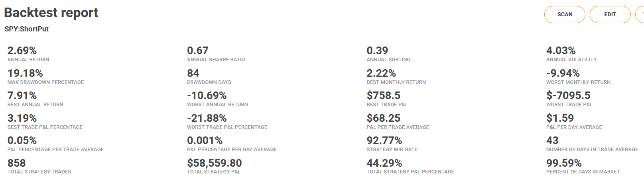Click the EDIT button

610,14
